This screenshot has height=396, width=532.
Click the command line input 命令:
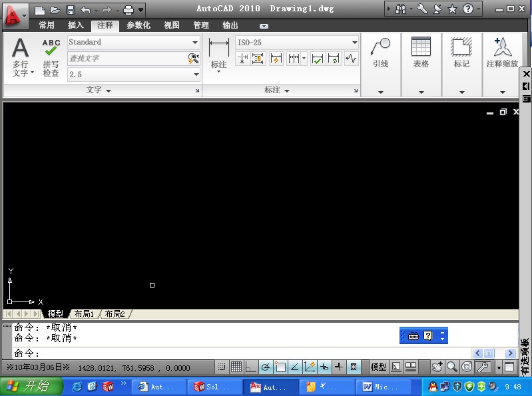tap(242, 353)
